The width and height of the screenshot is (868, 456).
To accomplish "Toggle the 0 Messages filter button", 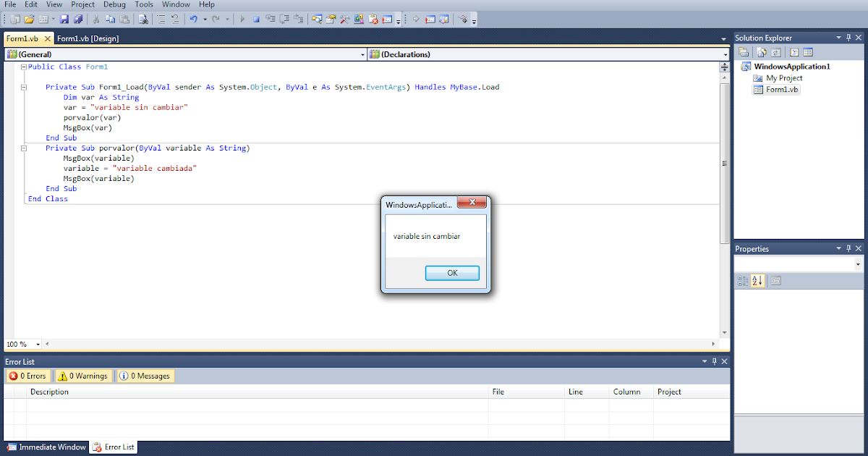I will tap(145, 376).
